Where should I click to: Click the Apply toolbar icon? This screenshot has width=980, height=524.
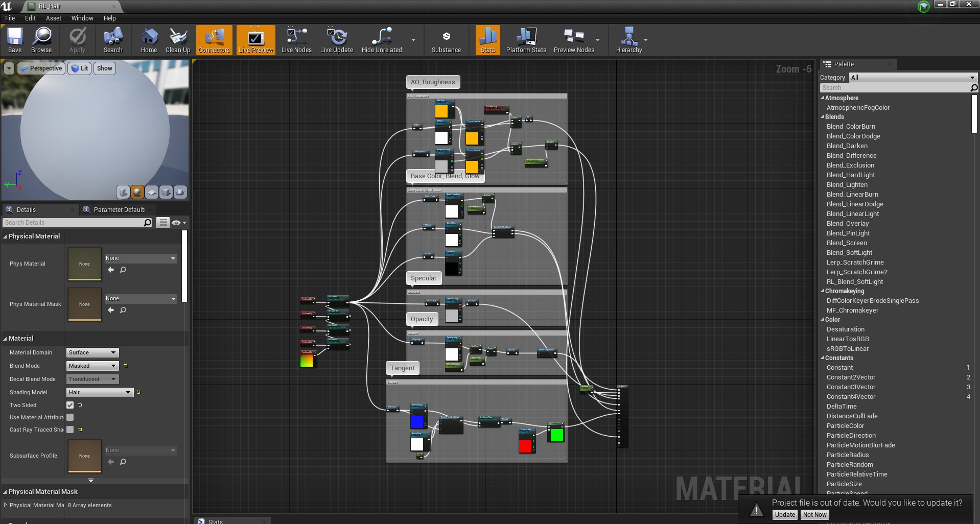click(x=77, y=40)
